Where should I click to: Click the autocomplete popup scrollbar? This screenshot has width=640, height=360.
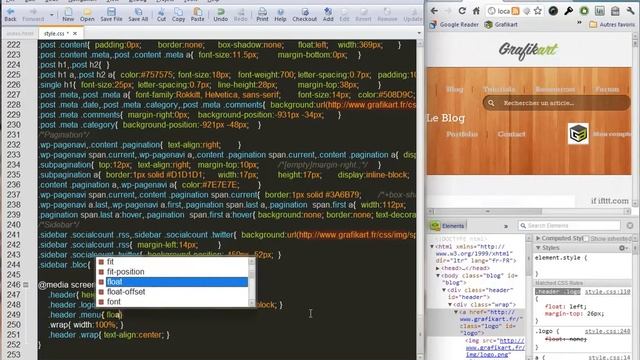251,282
